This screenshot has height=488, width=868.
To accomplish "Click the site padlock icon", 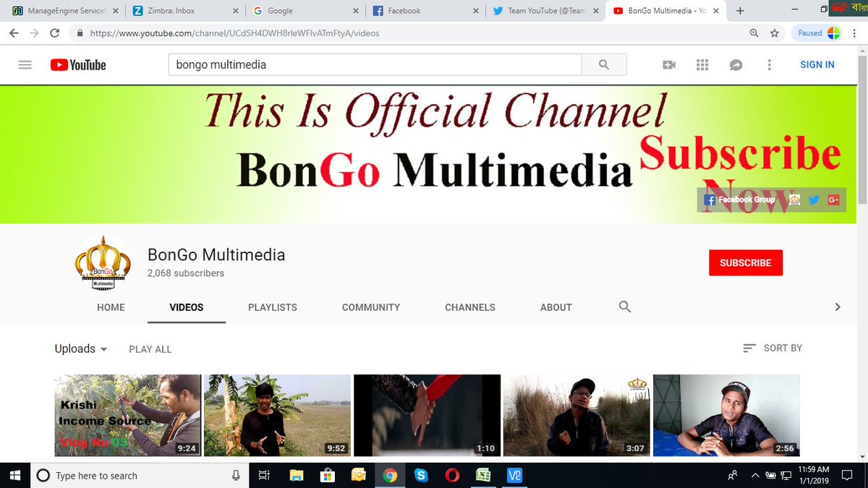I will pyautogui.click(x=79, y=33).
